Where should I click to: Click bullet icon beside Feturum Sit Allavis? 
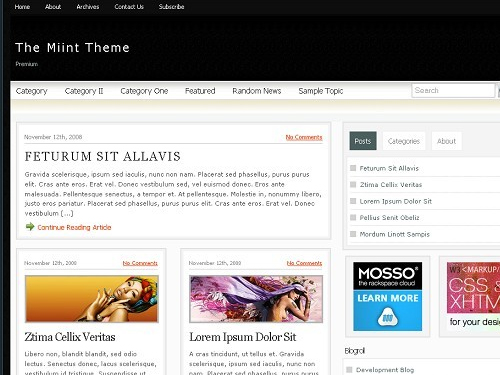353,168
